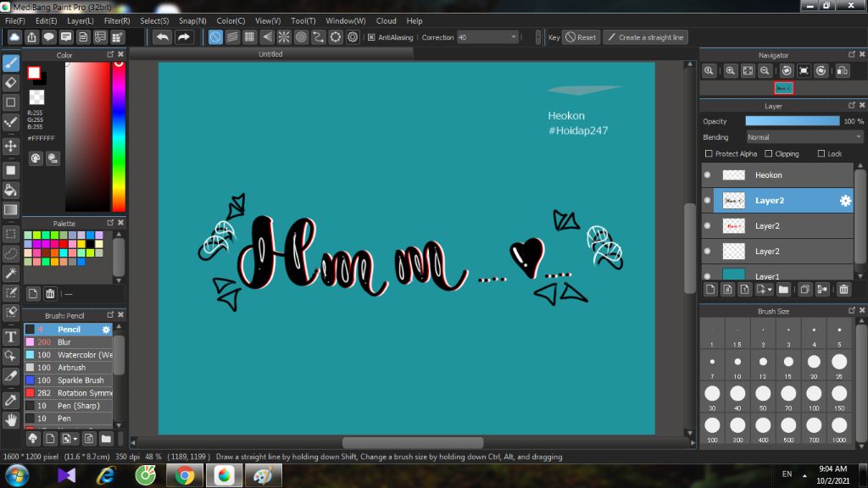Click the cloud icon in top toolbar
The height and width of the screenshot is (488, 868).
click(14, 37)
